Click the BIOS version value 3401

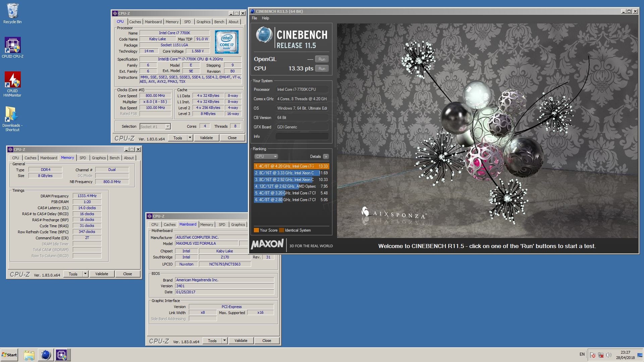tap(224, 286)
